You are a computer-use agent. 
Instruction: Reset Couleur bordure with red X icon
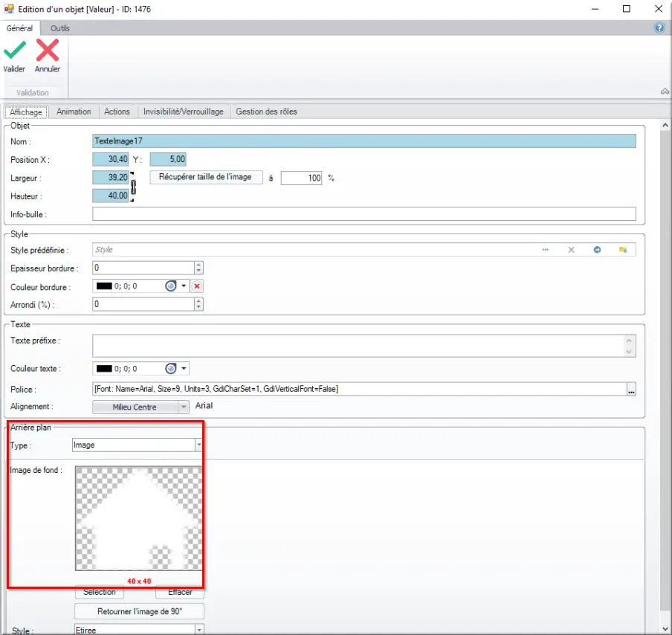click(x=197, y=286)
